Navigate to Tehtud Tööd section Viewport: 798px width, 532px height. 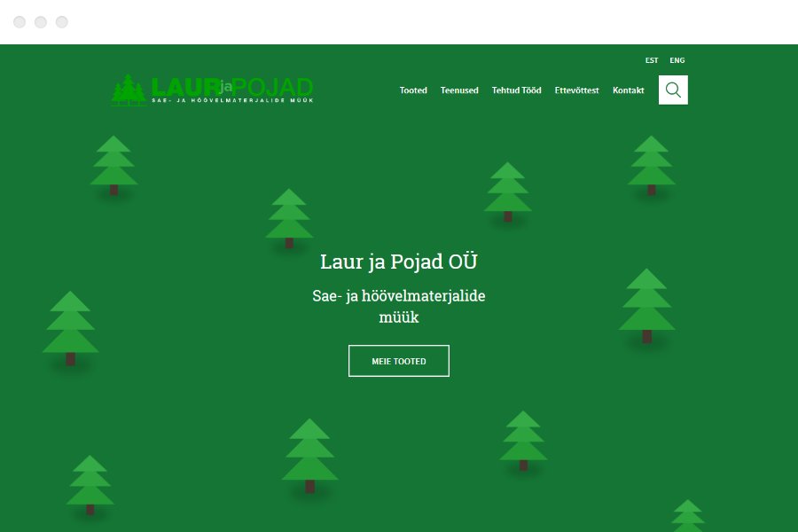516,90
